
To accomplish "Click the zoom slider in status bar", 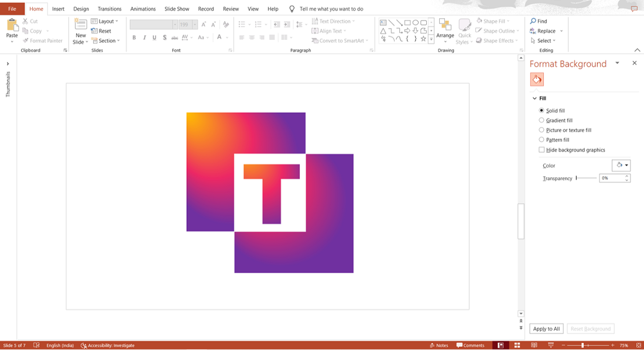I will tap(588, 345).
